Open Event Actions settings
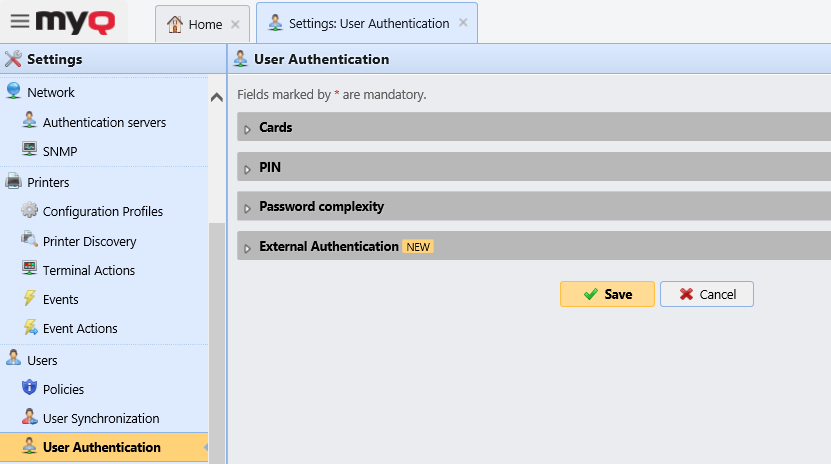Image resolution: width=831 pixels, height=464 pixels. 80,328
